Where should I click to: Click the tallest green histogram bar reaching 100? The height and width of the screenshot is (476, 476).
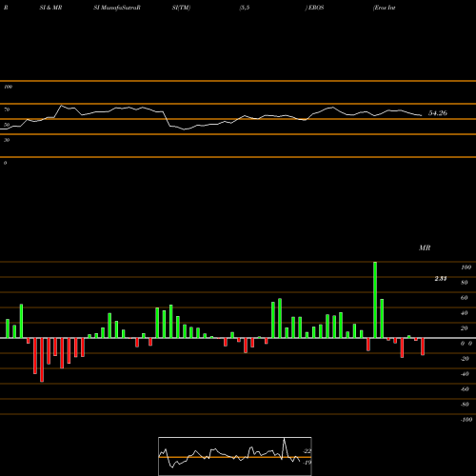click(x=375, y=300)
